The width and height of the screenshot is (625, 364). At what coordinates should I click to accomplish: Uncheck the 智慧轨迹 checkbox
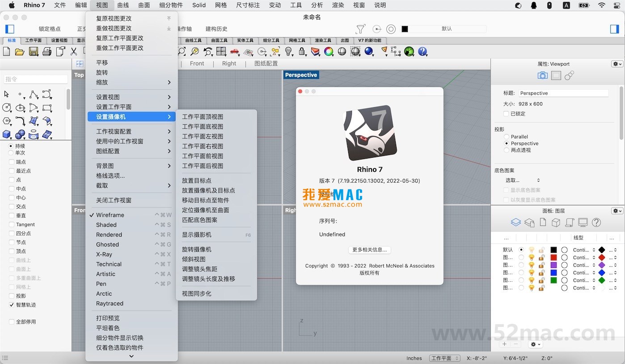pos(12,305)
